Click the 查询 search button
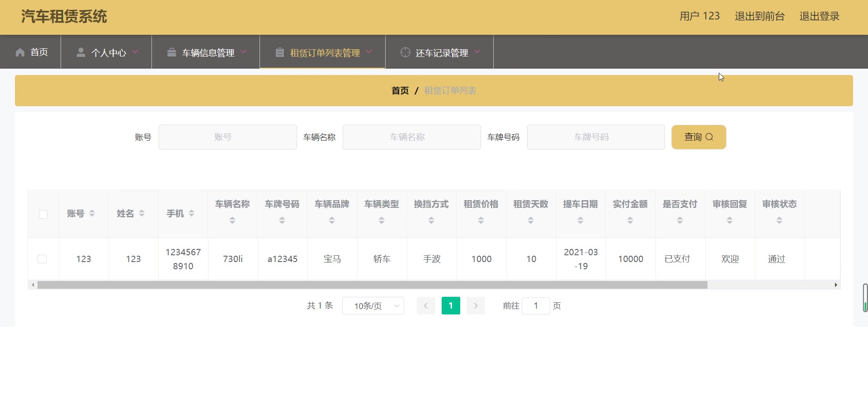The width and height of the screenshot is (868, 403). pos(698,137)
